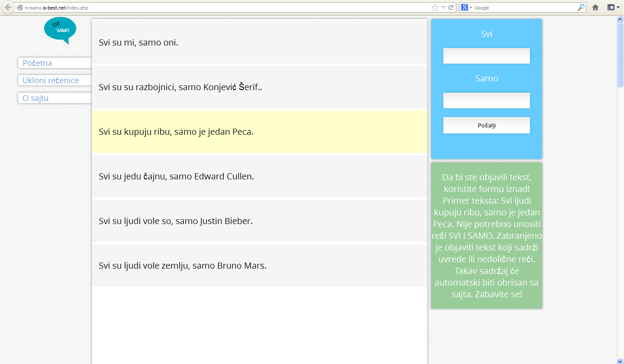Select highlighted sentence about jedan Peca
The height and width of the screenshot is (364, 624).
point(259,132)
